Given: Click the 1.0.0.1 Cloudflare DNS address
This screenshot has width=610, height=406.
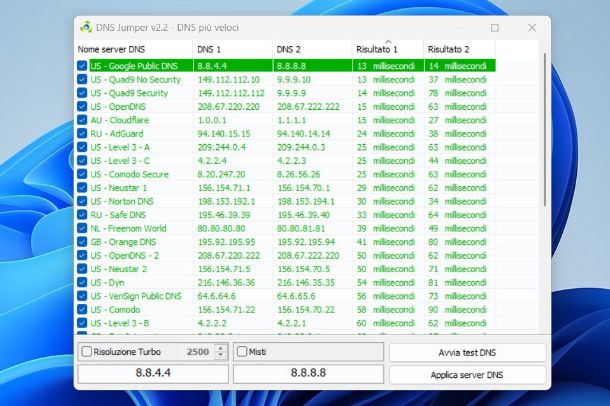Looking at the screenshot, I should click(x=212, y=120).
